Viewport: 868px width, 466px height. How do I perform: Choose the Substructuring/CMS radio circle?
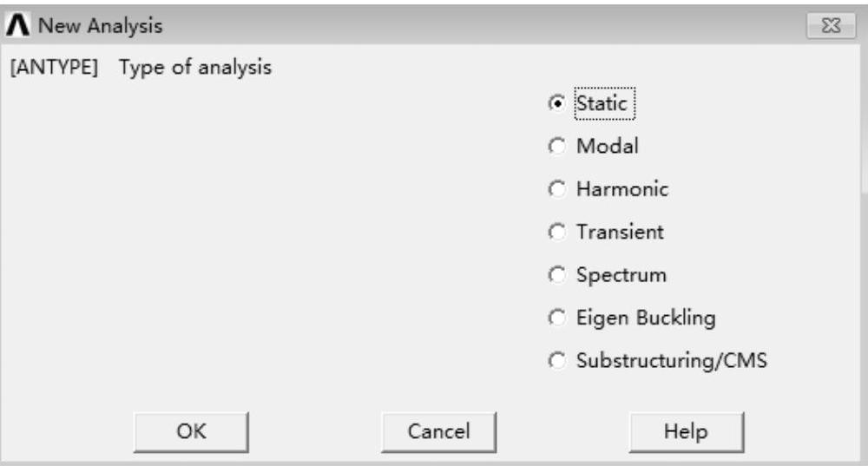557,361
